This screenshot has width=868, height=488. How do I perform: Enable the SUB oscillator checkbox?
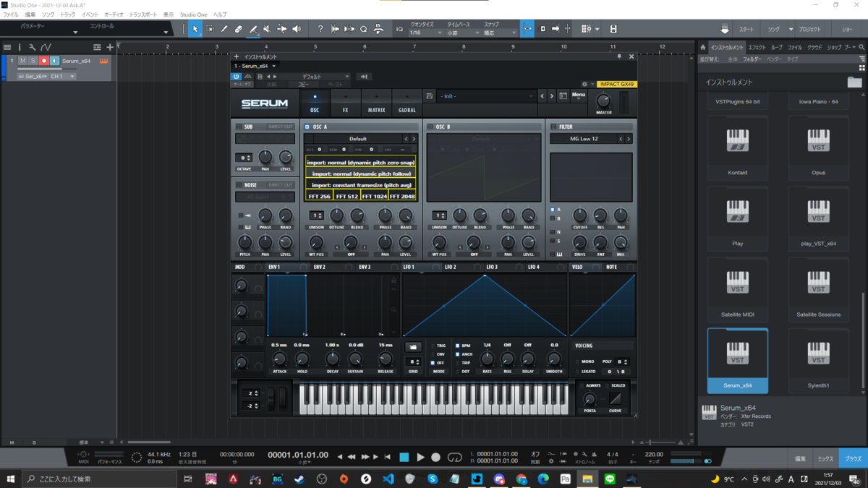coord(239,127)
